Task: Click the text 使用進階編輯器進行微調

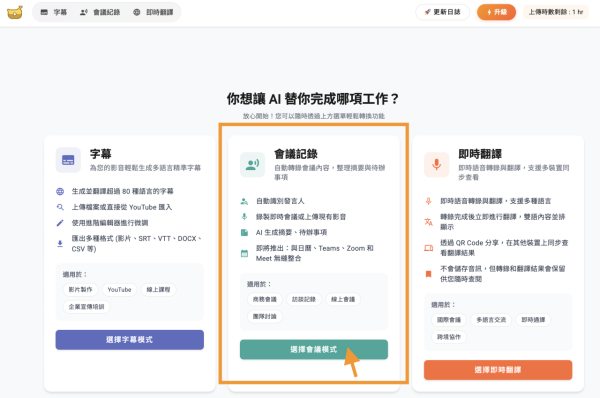Action: point(110,223)
